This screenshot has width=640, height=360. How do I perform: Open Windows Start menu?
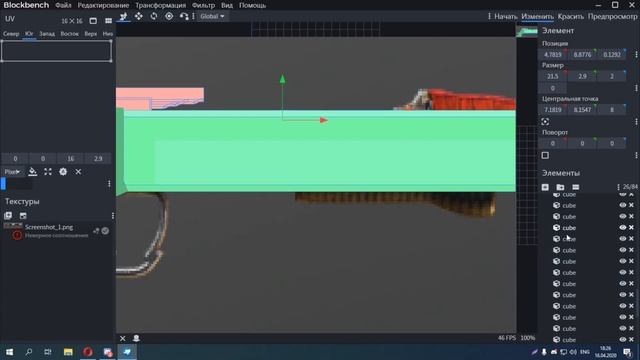tap(9, 351)
